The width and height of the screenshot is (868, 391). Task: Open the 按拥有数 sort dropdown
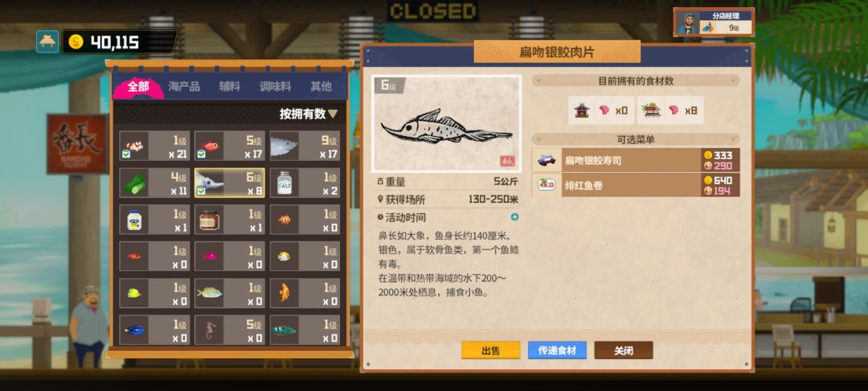[x=309, y=114]
